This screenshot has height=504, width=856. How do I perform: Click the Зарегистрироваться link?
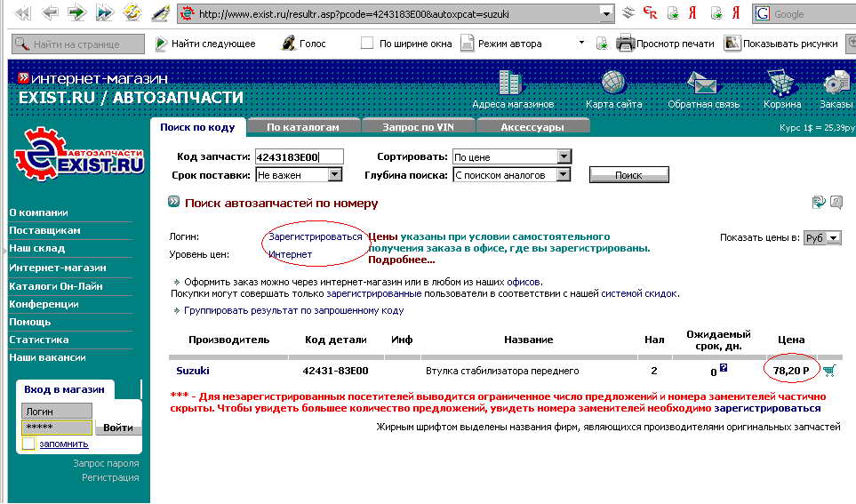(316, 237)
